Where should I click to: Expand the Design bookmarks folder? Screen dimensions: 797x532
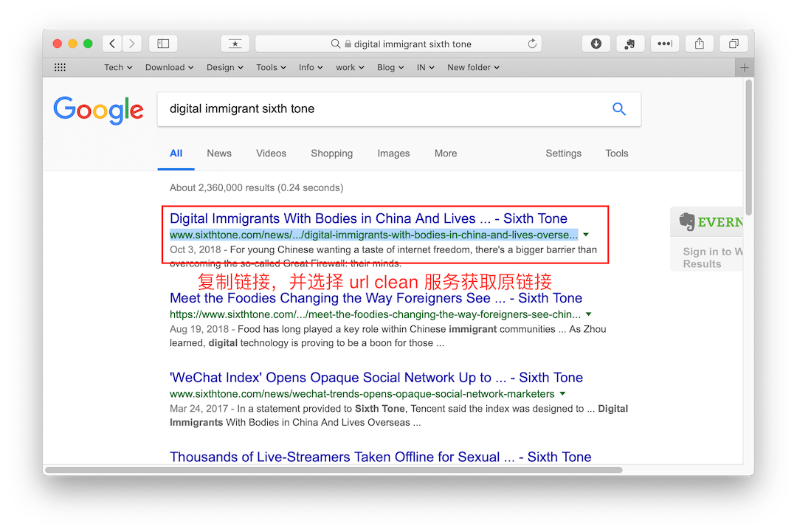pyautogui.click(x=224, y=68)
